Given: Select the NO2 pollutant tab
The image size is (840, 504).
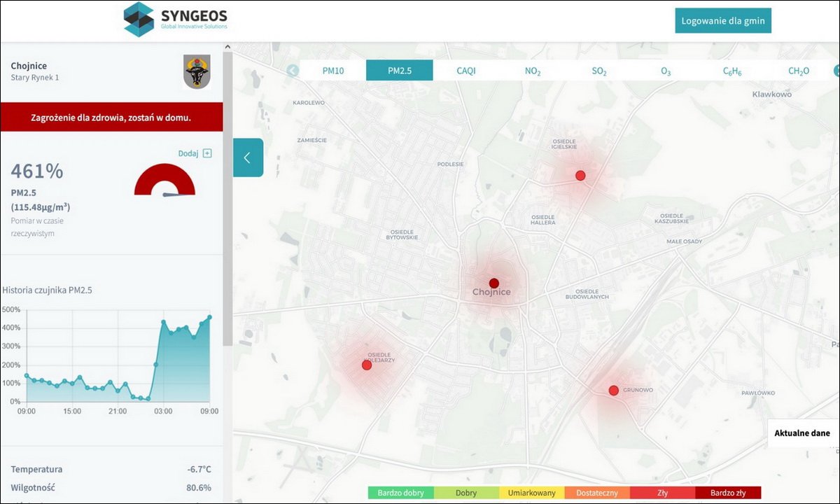Looking at the screenshot, I should [533, 71].
